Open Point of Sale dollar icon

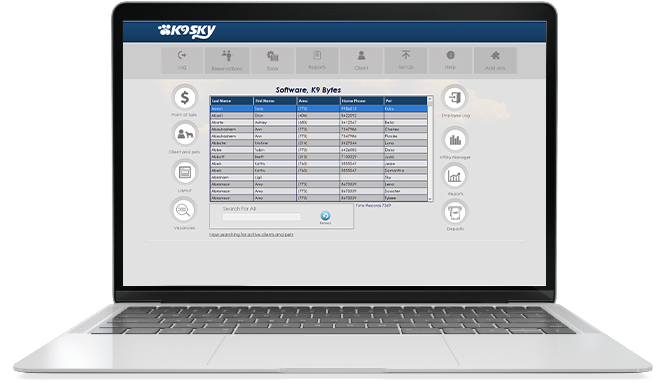[x=184, y=98]
